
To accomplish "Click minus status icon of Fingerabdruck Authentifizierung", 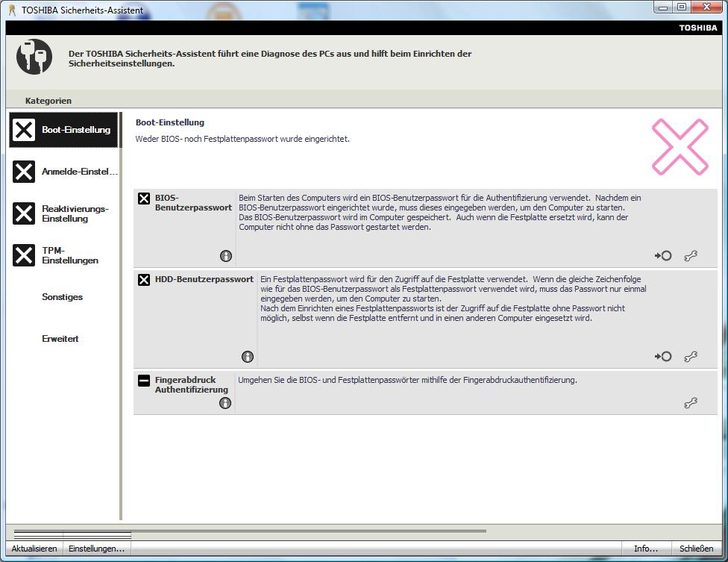I will (144, 381).
